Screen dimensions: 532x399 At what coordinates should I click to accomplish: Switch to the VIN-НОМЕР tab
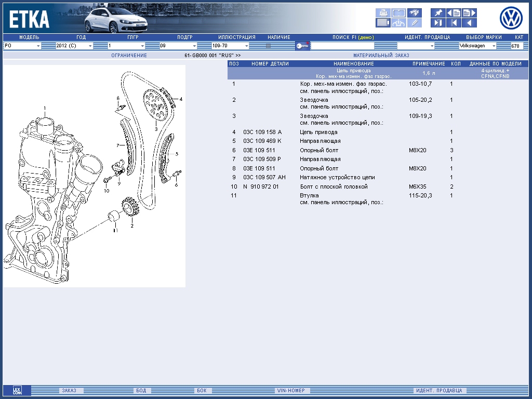[x=290, y=391]
